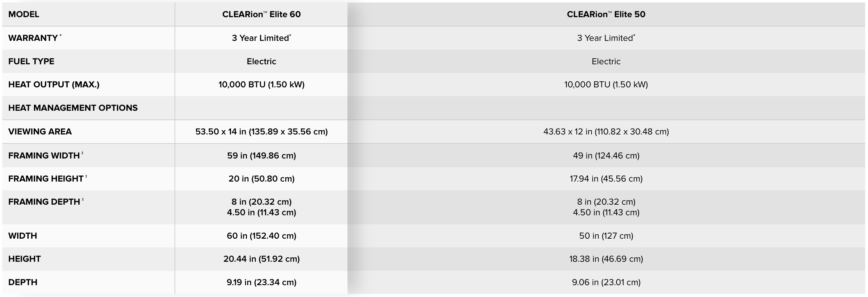Select the VIEWING AREA row label
Viewport: 868px width, 297px height.
40,131
